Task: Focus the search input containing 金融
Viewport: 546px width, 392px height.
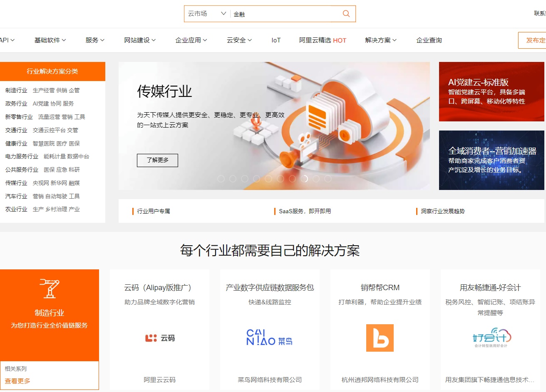Action: (x=285, y=14)
